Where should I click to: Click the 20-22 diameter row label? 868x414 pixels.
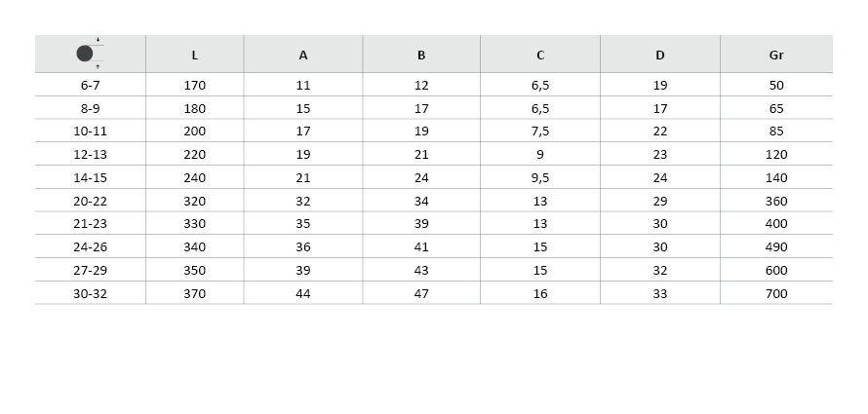point(91,202)
